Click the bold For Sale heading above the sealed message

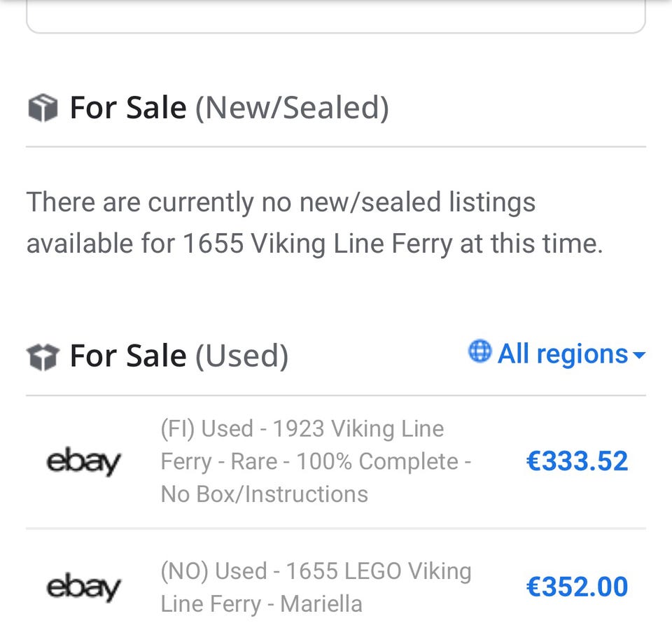128,108
